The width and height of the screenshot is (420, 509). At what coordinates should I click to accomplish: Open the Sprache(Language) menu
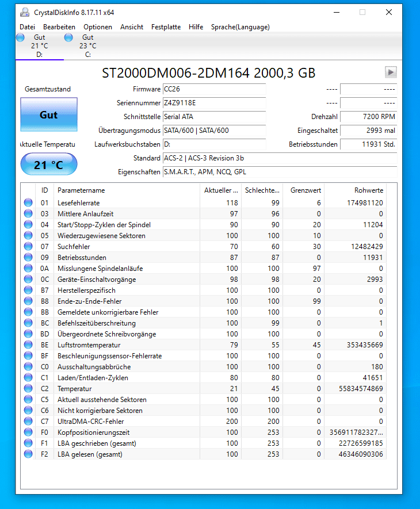point(240,27)
